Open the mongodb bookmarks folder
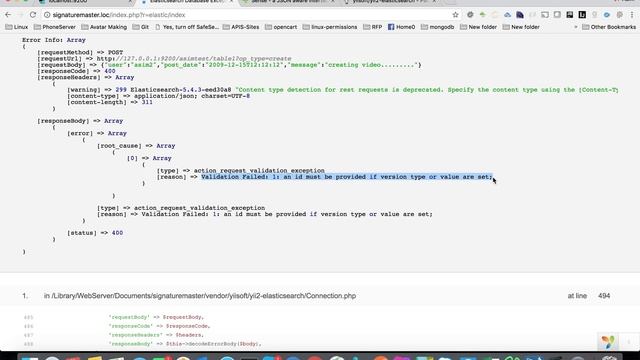640x360 pixels. 438,27
